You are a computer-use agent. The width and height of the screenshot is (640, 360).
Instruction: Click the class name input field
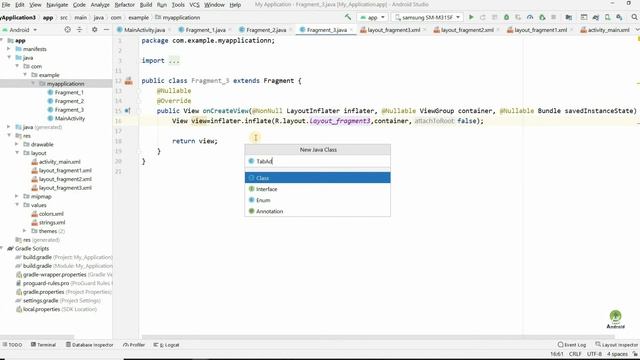[318, 161]
